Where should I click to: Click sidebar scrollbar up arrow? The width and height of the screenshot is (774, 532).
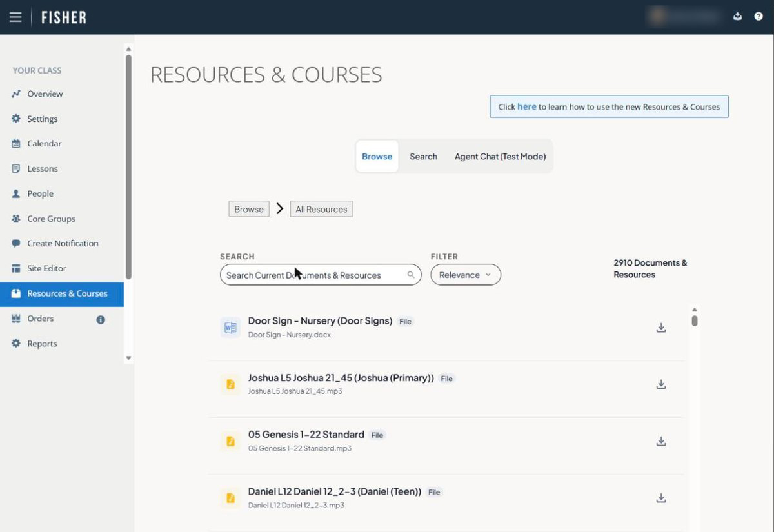pyautogui.click(x=128, y=49)
